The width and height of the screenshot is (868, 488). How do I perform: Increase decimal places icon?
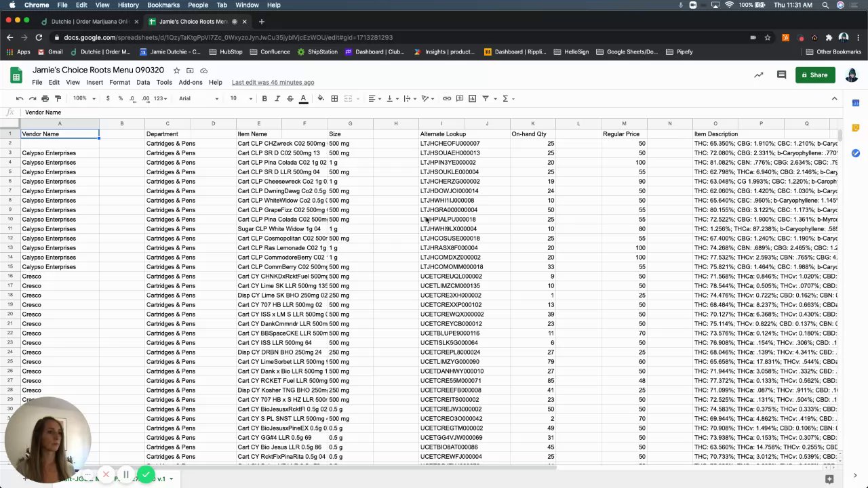coord(146,98)
